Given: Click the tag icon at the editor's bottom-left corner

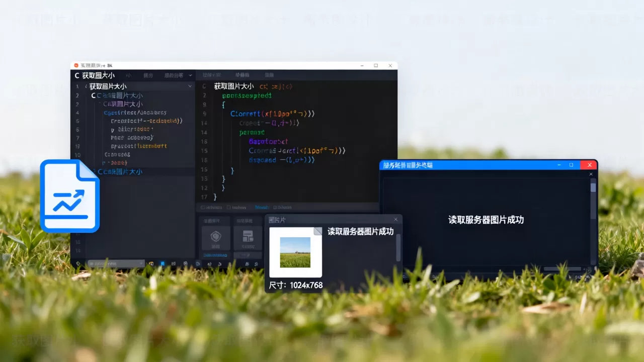Looking at the screenshot, I should pos(78,263).
